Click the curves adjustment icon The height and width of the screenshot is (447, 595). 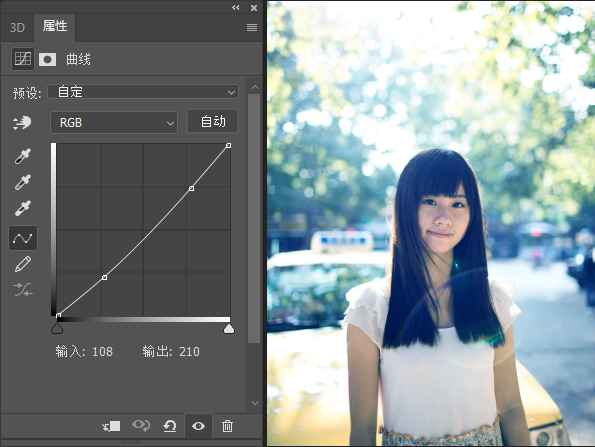[x=23, y=59]
